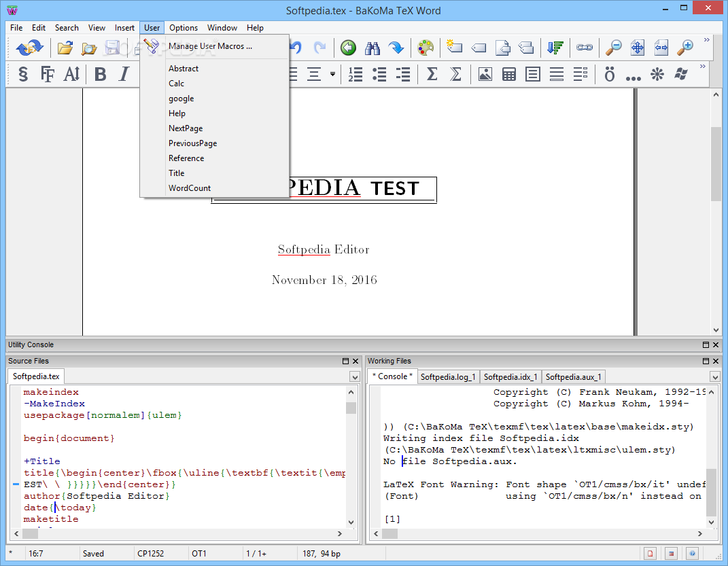The height and width of the screenshot is (566, 728).
Task: Click the red page icon in status bar
Action: pos(650,553)
